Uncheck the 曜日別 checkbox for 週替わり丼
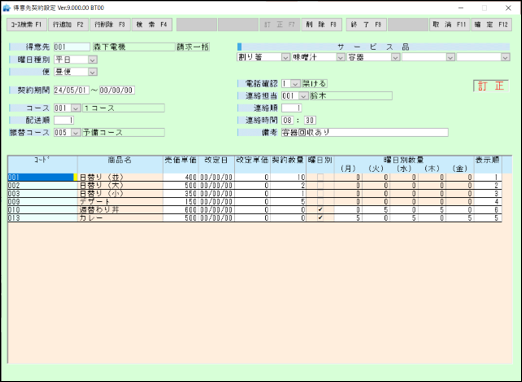The image size is (522, 382). point(320,210)
